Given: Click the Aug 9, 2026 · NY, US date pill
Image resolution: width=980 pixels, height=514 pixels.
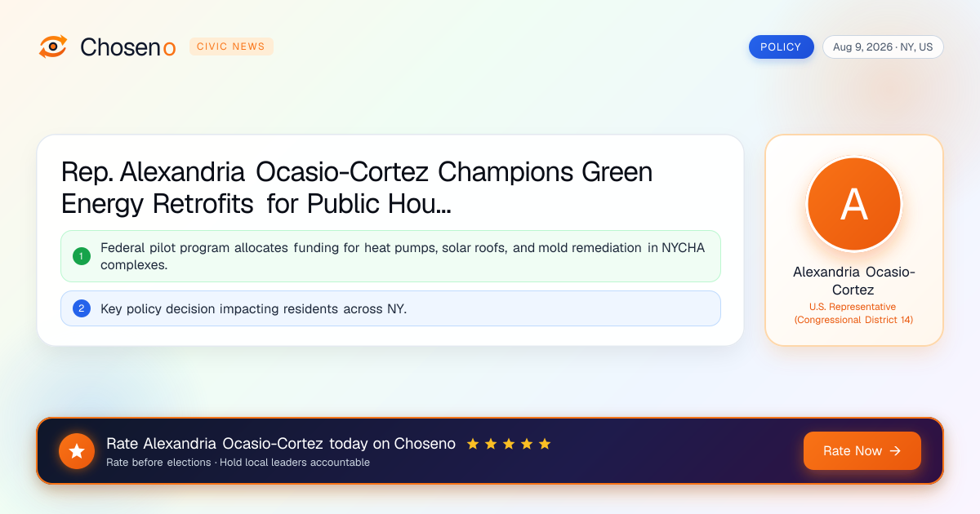Looking at the screenshot, I should pyautogui.click(x=883, y=47).
